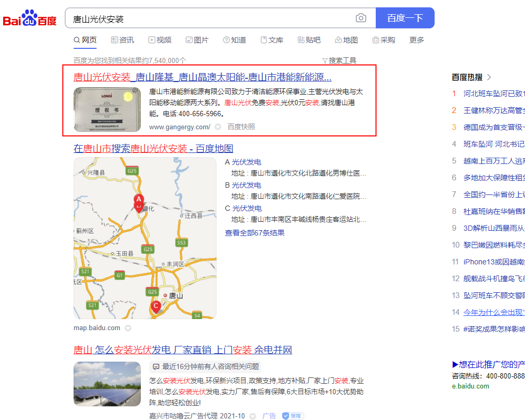This screenshot has width=525, height=420.
Task: Click the camera image search icon
Action: [361, 18]
